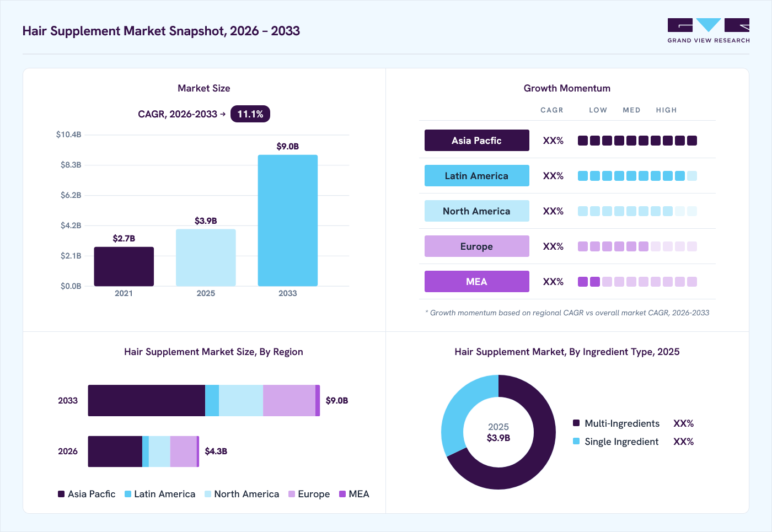Click North America segment of 2033 bar
Image resolution: width=772 pixels, height=532 pixels.
tap(241, 400)
